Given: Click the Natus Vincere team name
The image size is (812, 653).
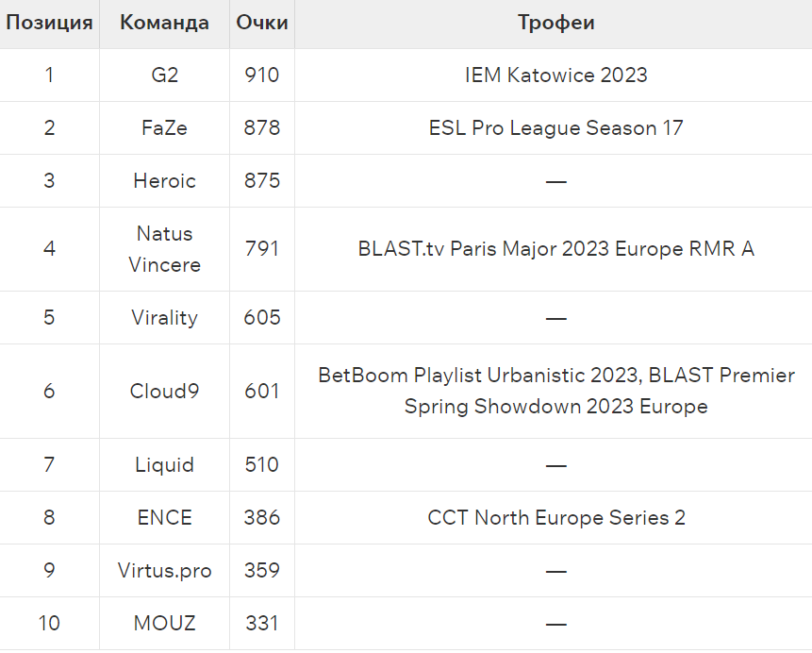Looking at the screenshot, I should pyautogui.click(x=164, y=249).
